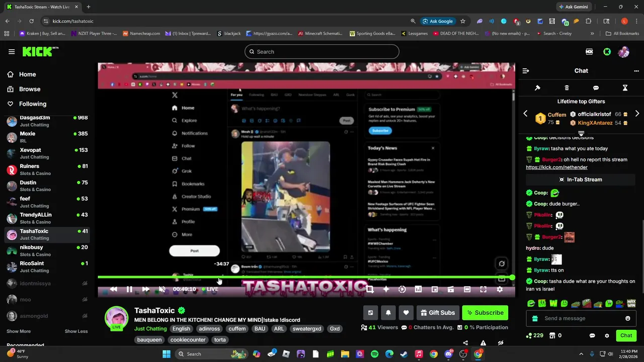Pause the stream video

129,289
